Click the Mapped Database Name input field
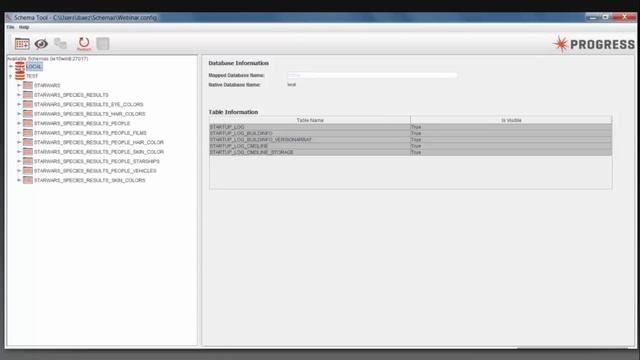Image resolution: width=640 pixels, height=360 pixels. (x=372, y=75)
